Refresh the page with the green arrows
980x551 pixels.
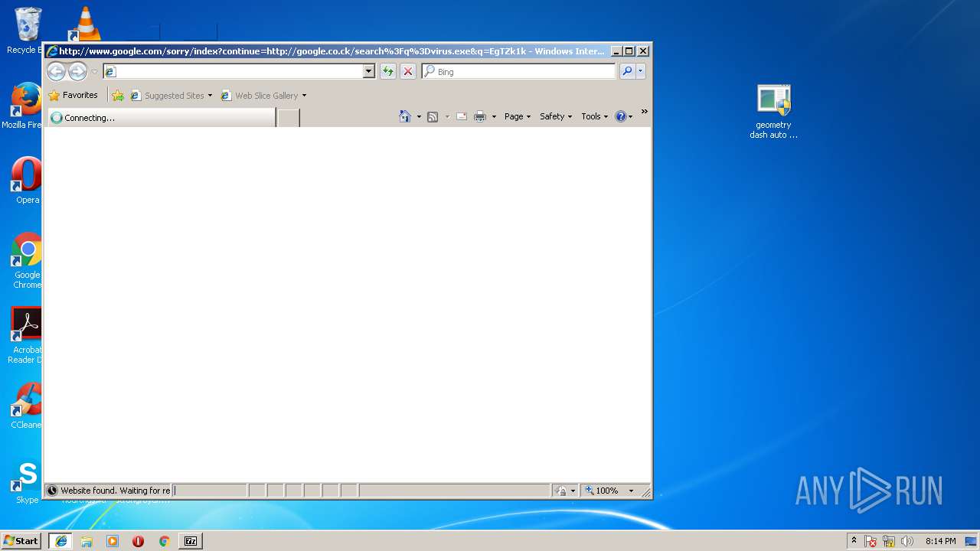tap(388, 71)
